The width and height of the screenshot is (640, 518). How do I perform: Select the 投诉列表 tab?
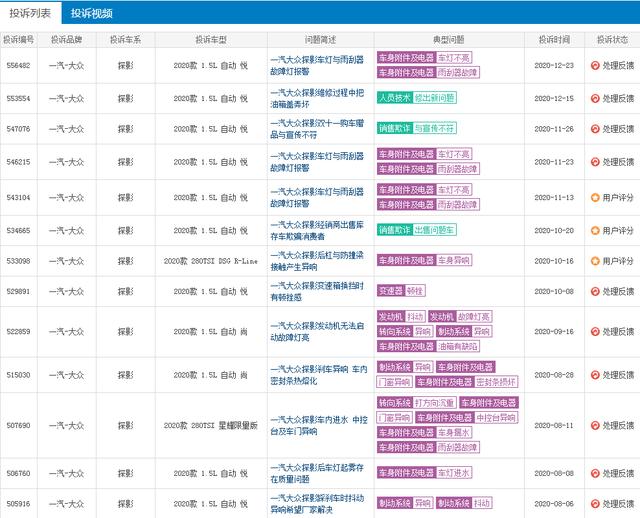(30, 13)
